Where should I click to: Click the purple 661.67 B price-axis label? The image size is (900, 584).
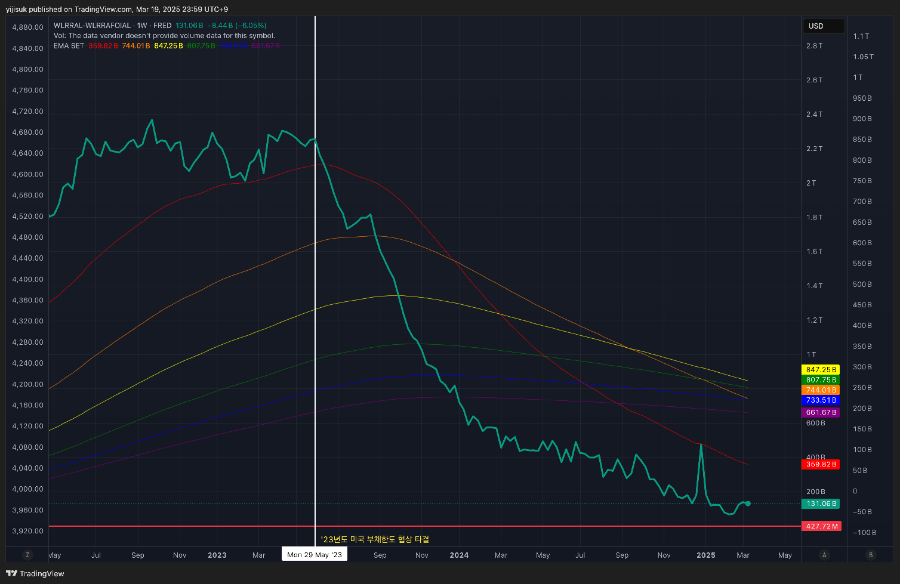click(821, 412)
